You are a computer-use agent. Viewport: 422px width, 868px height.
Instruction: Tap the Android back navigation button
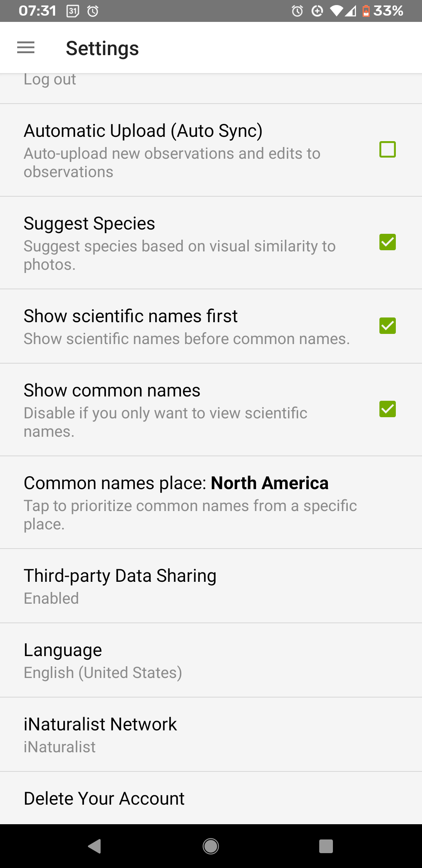click(x=95, y=846)
